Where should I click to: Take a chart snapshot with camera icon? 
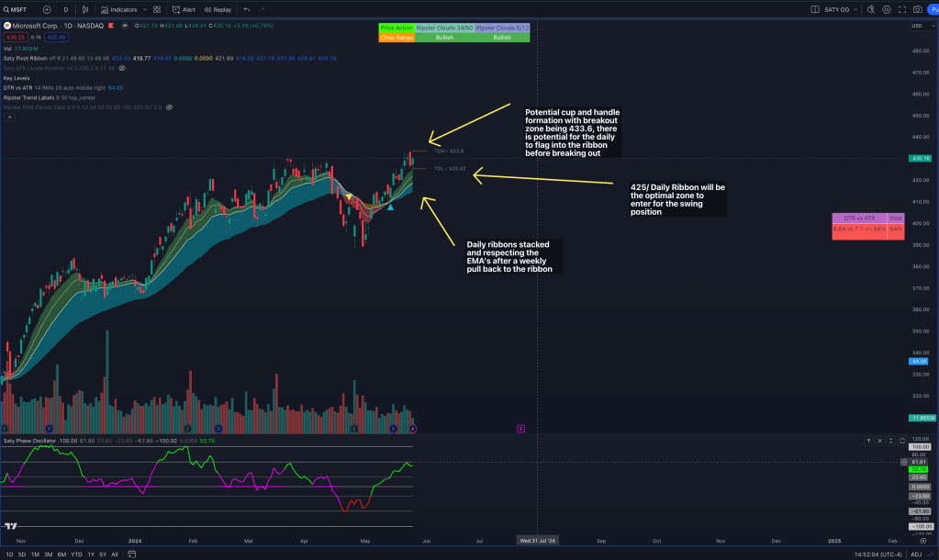pyautogui.click(x=918, y=9)
